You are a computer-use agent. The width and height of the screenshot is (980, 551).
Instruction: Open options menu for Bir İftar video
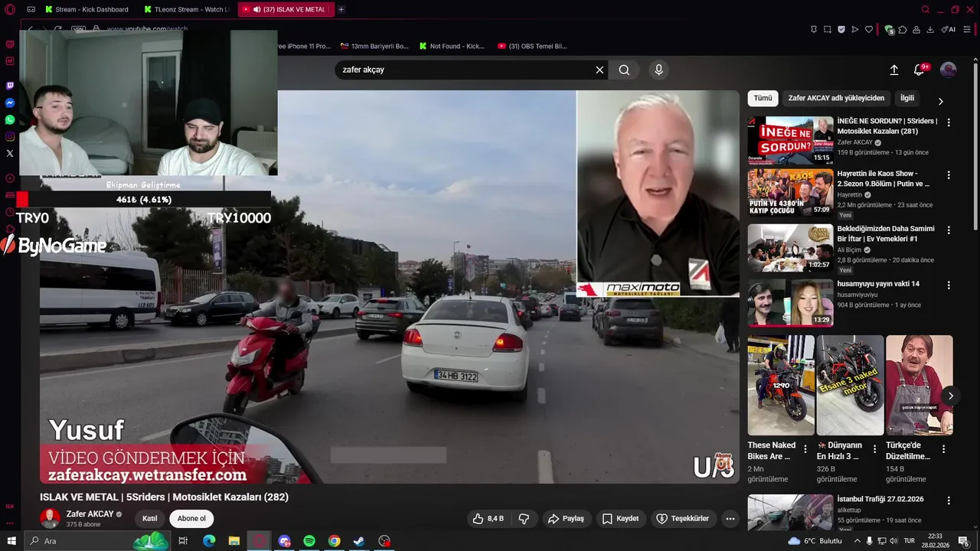click(x=949, y=230)
